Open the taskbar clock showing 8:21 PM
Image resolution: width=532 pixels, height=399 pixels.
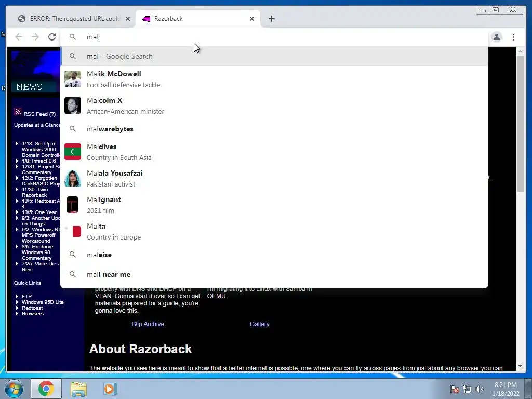(x=506, y=389)
